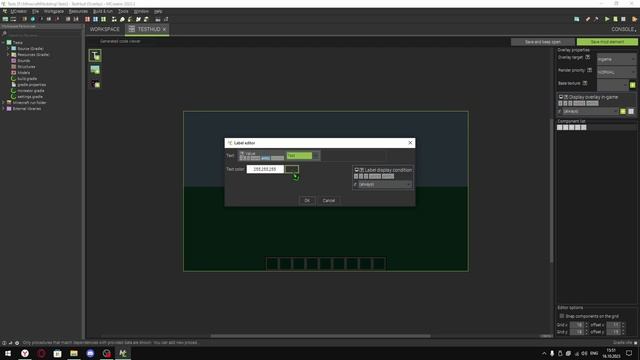The image size is (640, 360).
Task: Click the Base texture help icon
Action: (585, 83)
